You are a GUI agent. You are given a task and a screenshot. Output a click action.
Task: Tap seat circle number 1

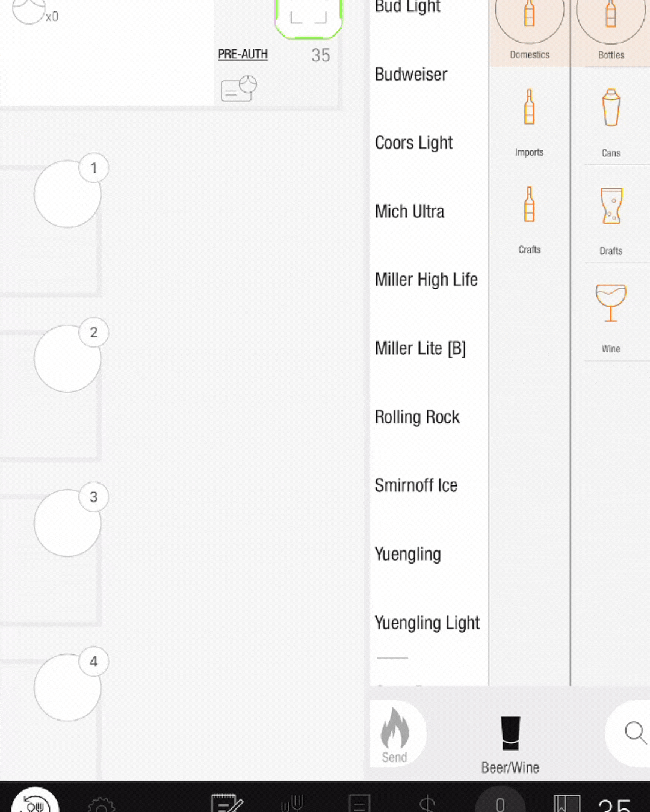tap(67, 194)
